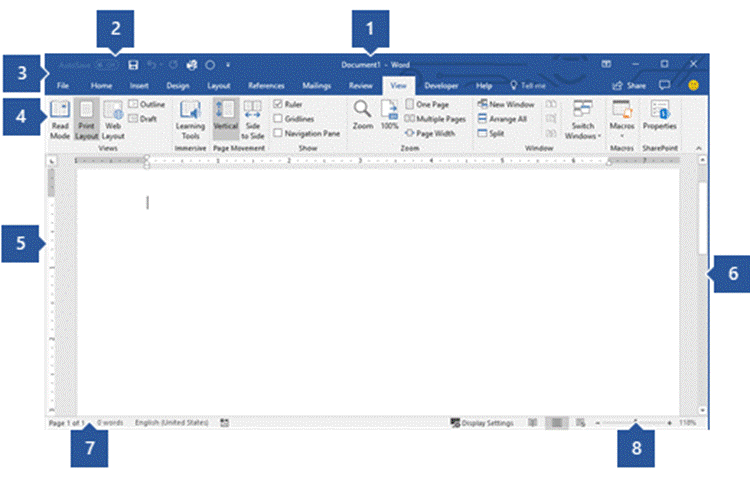Click English (United States) language indicator
The image size is (750, 479).
point(171,423)
